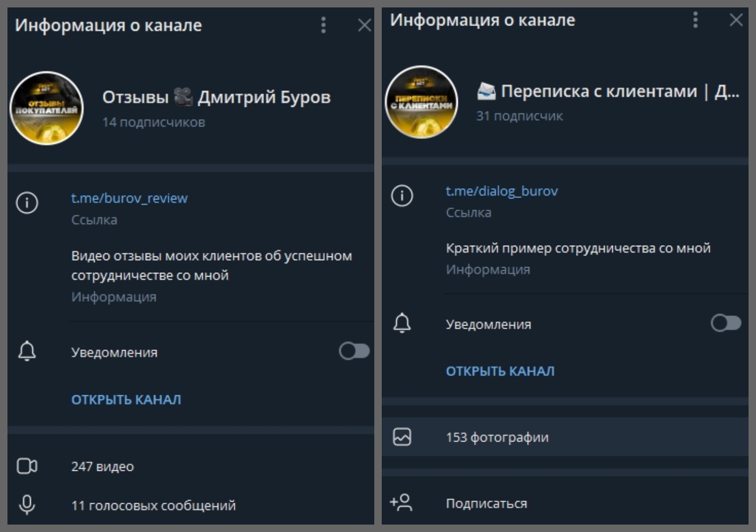Screen dimensions: 756x532
Task: Open the three-dot menu on the left panel
Action: pos(323,25)
